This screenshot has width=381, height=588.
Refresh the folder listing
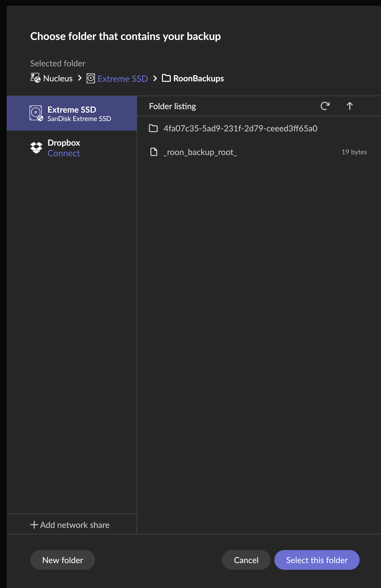point(325,106)
